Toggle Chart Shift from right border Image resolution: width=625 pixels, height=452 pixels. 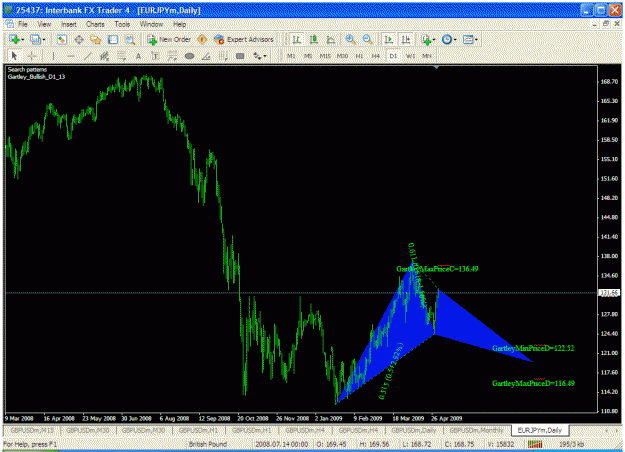[x=406, y=39]
